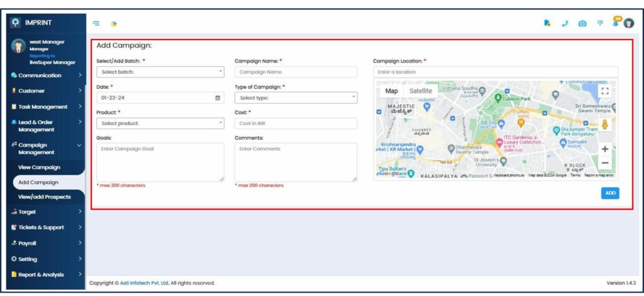Zoom in on the map
Screen dimensions: 644x296
pyautogui.click(x=604, y=149)
